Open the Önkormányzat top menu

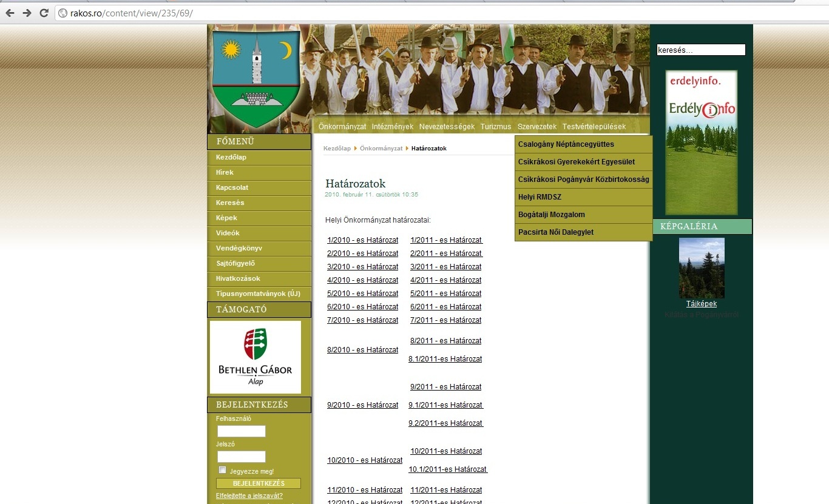tap(342, 127)
